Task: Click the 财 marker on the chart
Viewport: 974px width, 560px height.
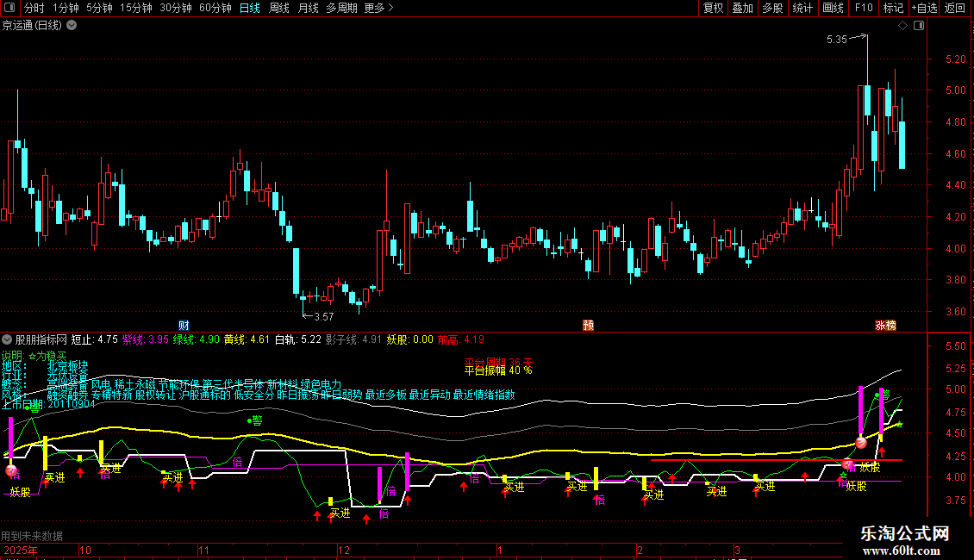Action: coord(184,325)
